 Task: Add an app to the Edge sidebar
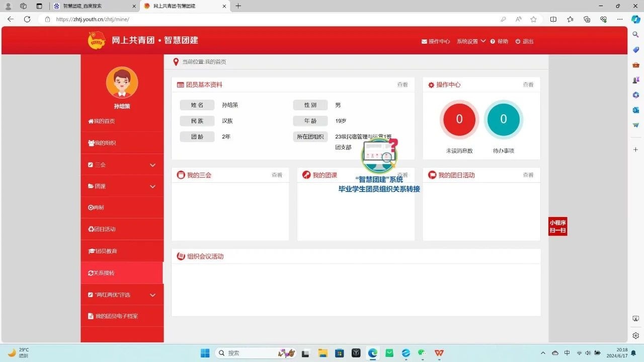tap(636, 150)
